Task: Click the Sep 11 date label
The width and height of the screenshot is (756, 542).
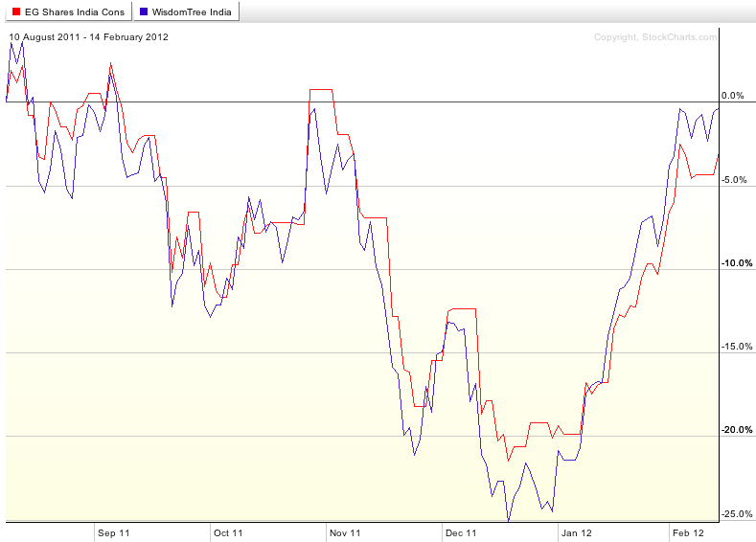Action: [x=114, y=532]
